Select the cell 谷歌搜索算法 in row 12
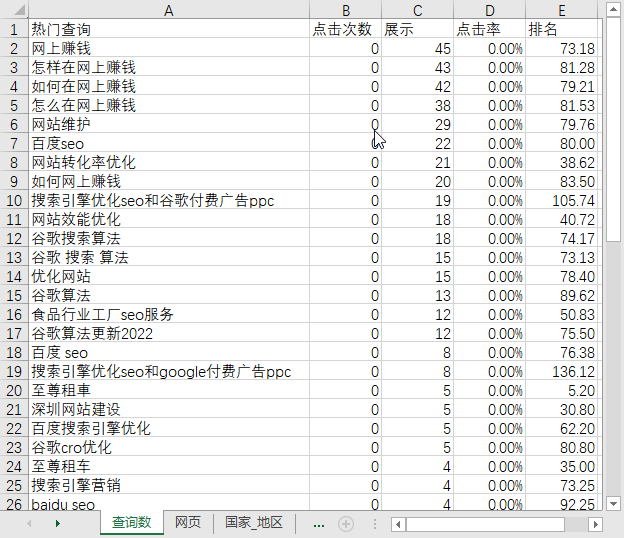Image resolution: width=624 pixels, height=538 pixels. pyautogui.click(x=169, y=238)
